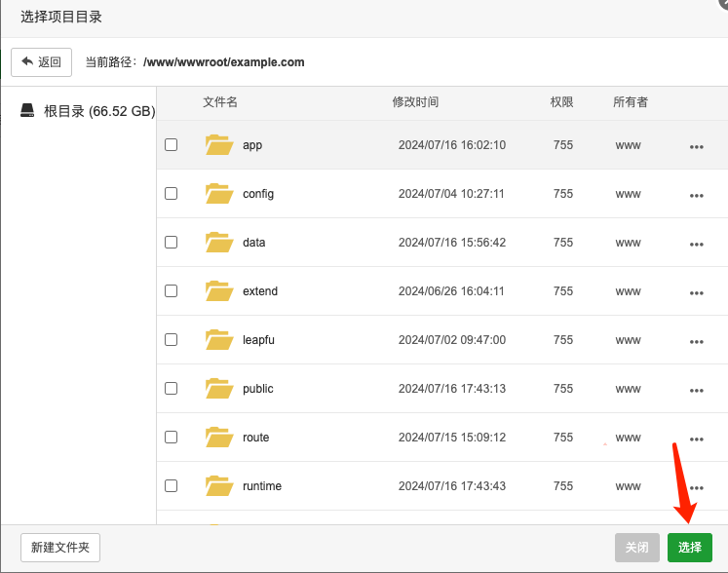Sort by 修改时间 column header
728x573 pixels.
[x=415, y=102]
